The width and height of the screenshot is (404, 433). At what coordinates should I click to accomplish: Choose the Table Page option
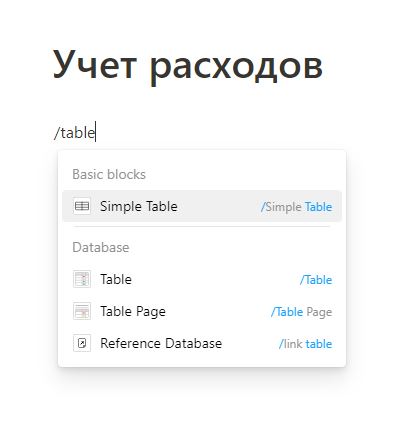pos(202,311)
